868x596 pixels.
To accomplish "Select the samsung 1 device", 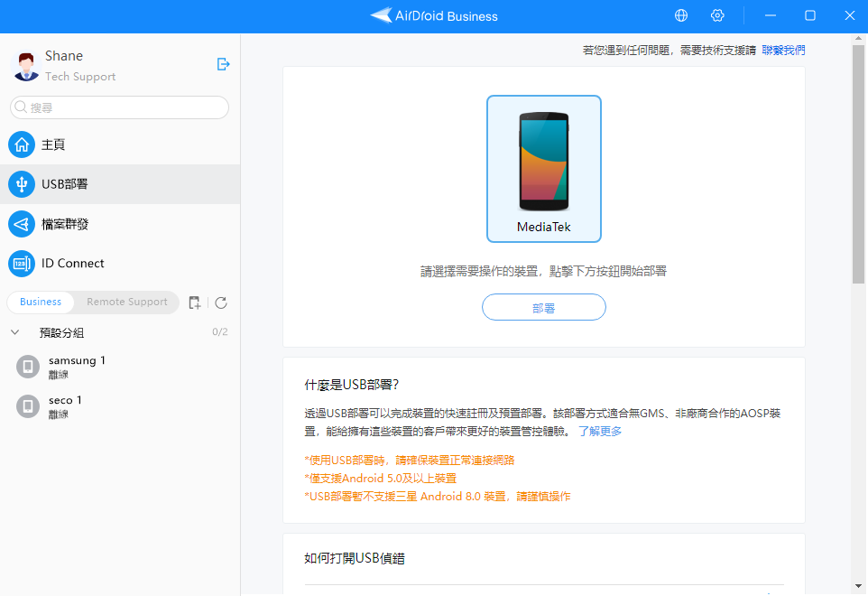I will [120, 367].
